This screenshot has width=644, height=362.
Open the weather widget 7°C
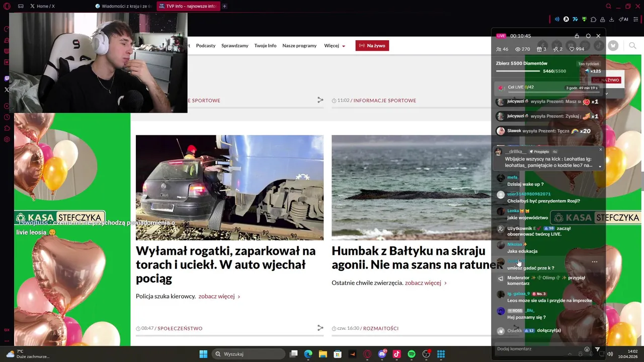click(28, 354)
